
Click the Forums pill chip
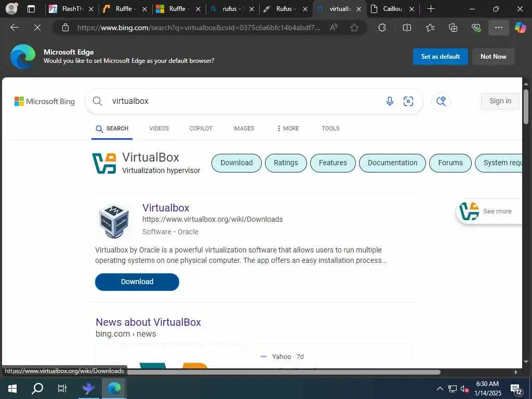click(450, 163)
